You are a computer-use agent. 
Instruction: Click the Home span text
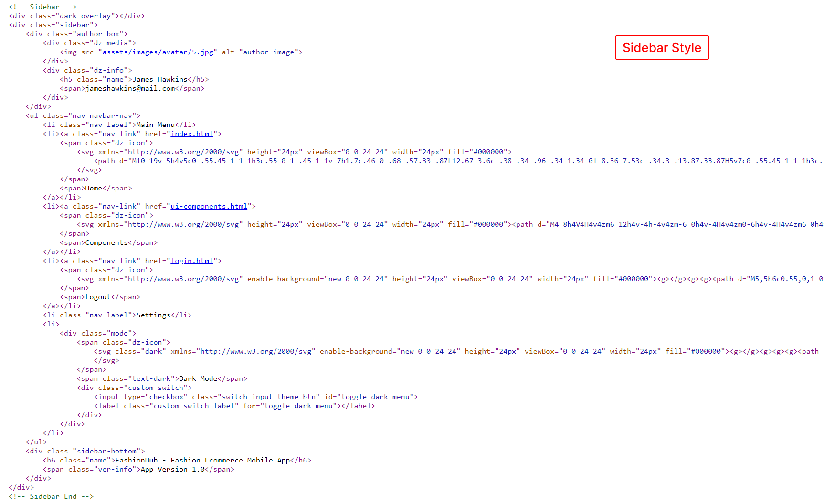click(x=94, y=188)
